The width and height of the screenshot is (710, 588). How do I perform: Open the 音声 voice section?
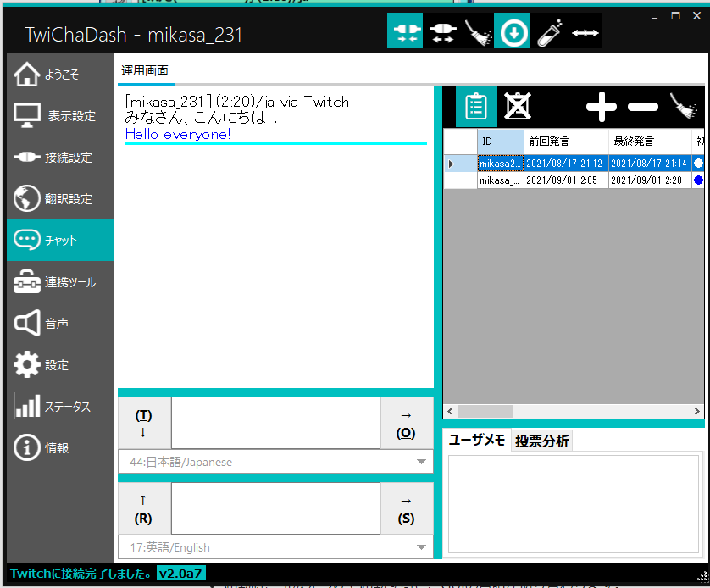click(x=60, y=323)
